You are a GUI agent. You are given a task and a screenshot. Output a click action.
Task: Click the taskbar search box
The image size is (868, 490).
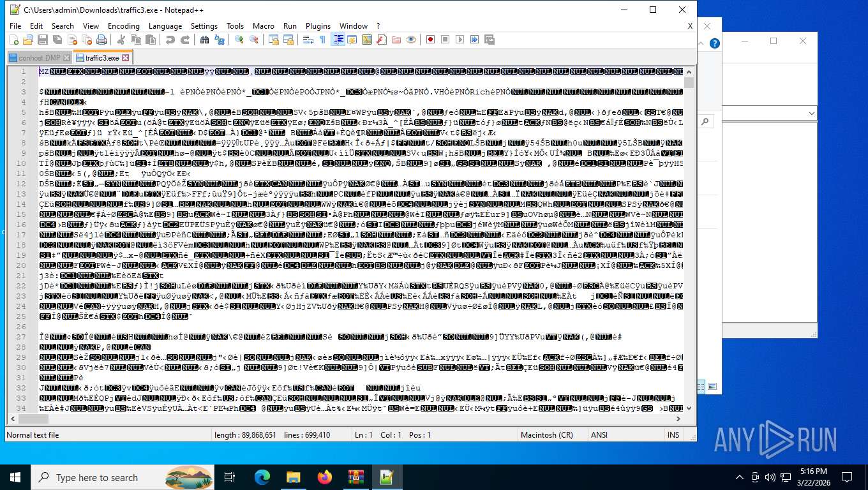tap(124, 477)
